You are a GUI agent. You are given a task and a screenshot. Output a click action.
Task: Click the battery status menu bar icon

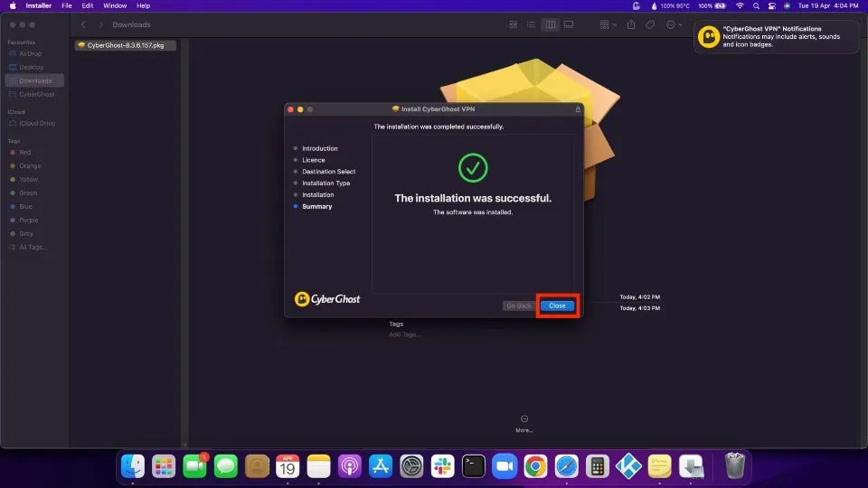click(712, 5)
